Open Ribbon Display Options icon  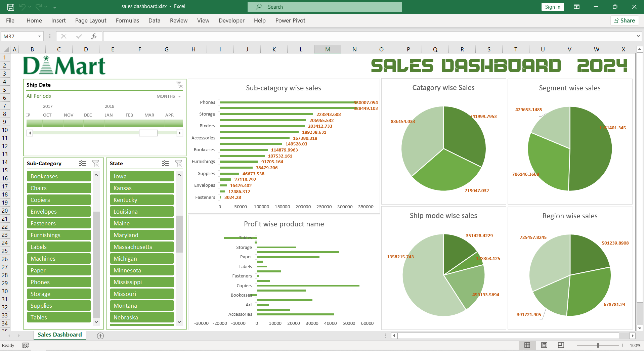pos(576,7)
